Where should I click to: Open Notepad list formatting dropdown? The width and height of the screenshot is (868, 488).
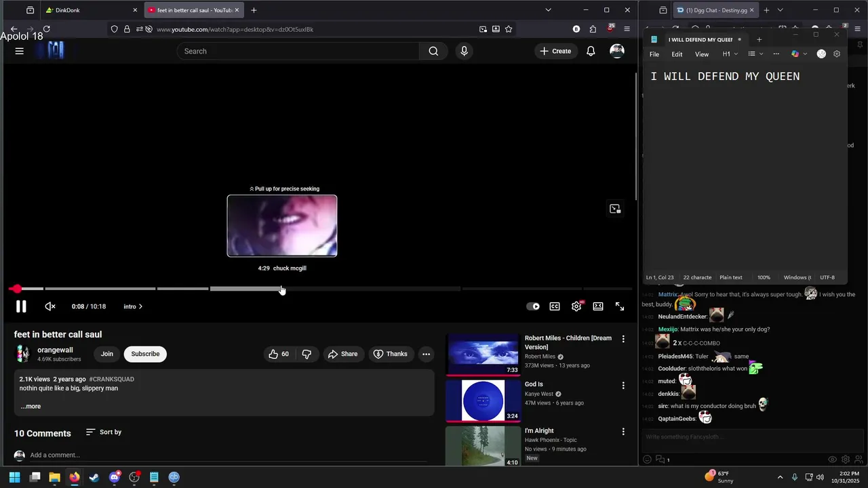tap(755, 54)
